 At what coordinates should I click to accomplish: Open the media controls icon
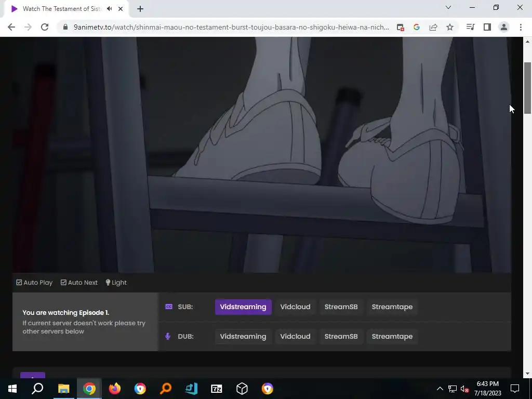click(471, 27)
